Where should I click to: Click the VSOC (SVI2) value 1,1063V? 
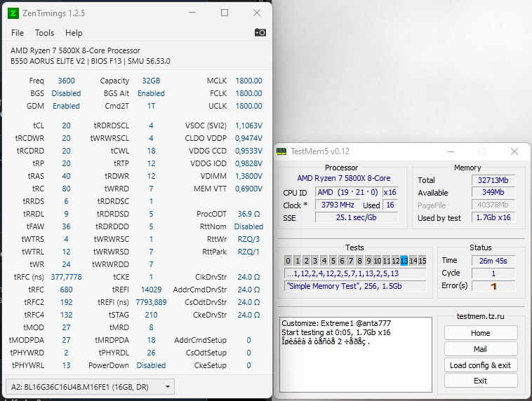(x=248, y=125)
